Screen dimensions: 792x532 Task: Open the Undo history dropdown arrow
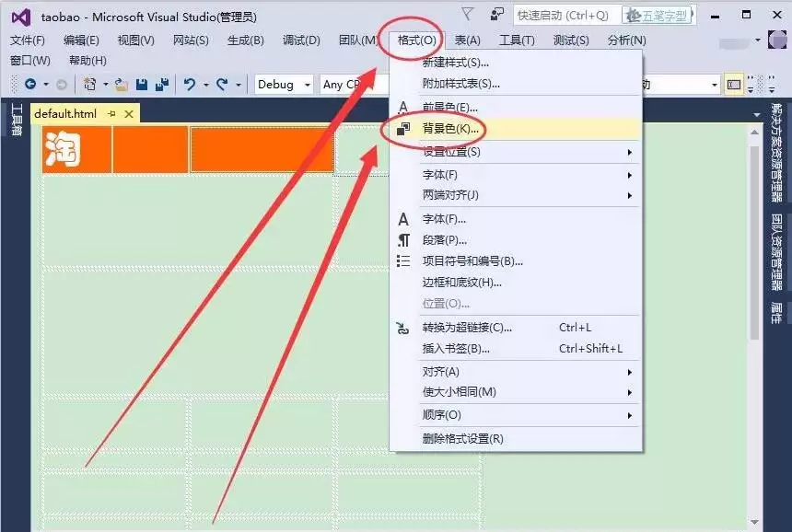(206, 85)
